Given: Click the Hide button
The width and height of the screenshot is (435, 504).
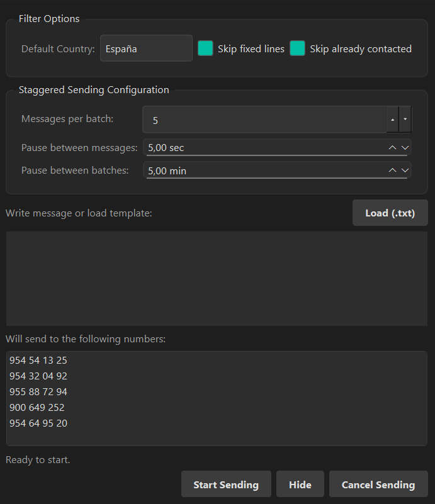Looking at the screenshot, I should tap(300, 484).
